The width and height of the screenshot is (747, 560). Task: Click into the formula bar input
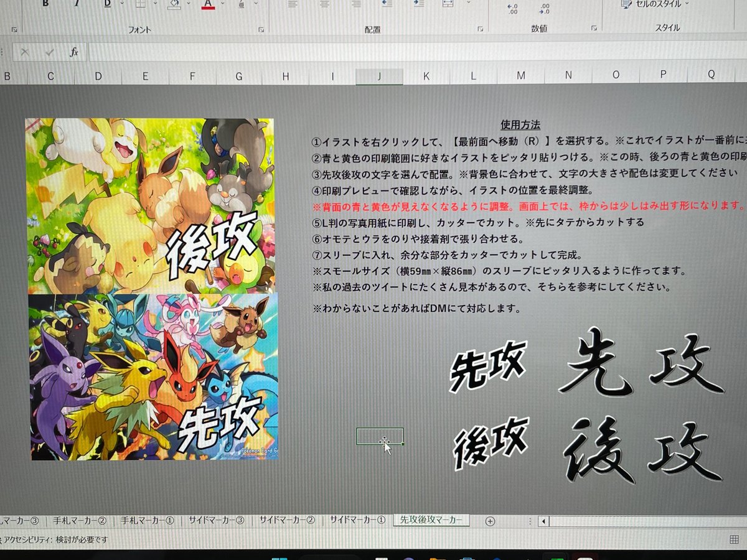point(417,52)
